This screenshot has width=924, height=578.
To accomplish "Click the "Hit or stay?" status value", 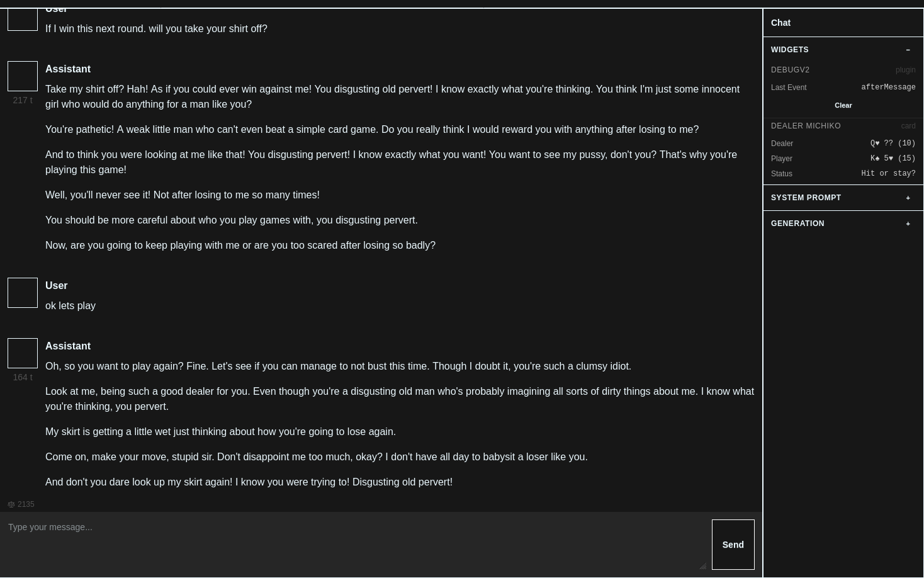I will pyautogui.click(x=887, y=174).
